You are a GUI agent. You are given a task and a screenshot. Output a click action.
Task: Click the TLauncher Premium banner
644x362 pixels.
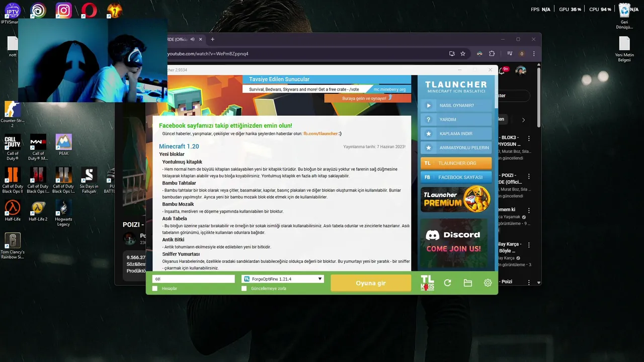click(456, 199)
